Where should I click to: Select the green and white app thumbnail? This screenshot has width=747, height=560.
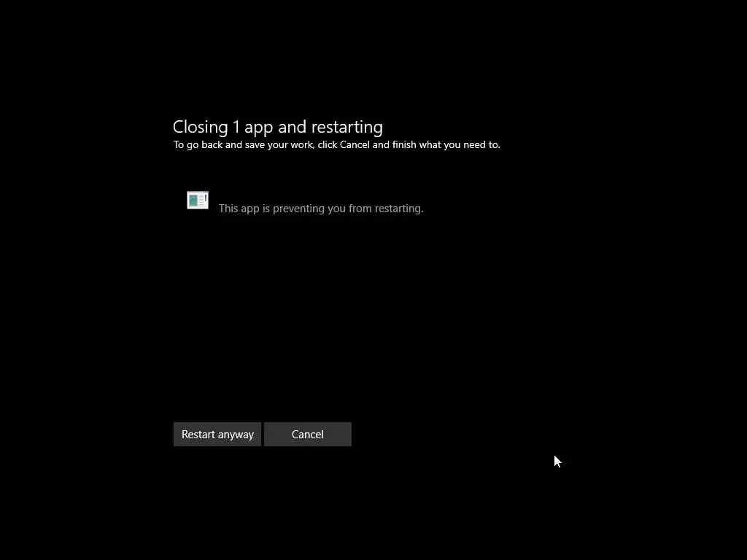pyautogui.click(x=198, y=200)
